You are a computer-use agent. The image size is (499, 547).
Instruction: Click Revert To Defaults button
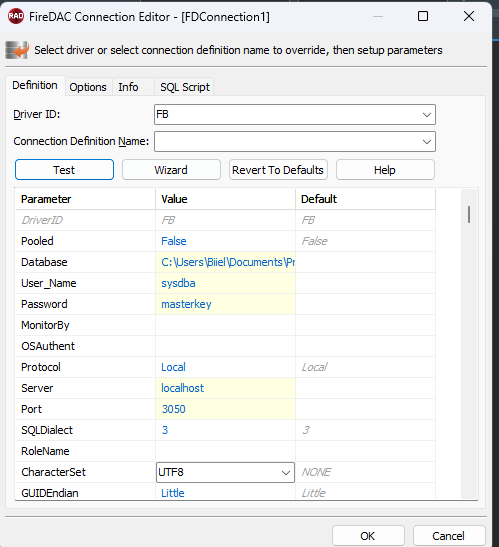(278, 170)
